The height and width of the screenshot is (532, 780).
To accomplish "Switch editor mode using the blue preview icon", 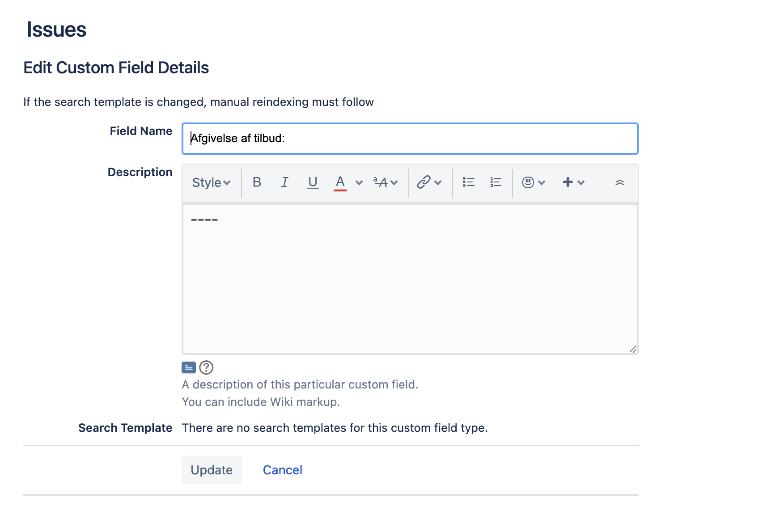I will [189, 367].
